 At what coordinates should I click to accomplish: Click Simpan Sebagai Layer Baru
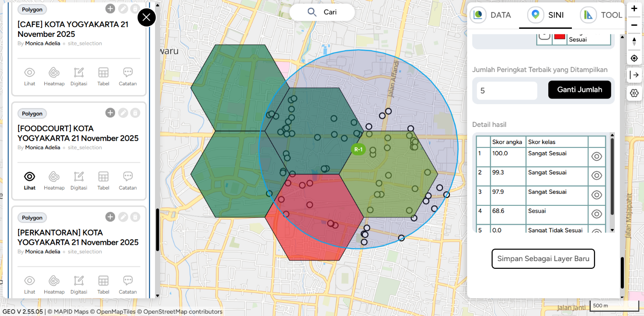[543, 259]
